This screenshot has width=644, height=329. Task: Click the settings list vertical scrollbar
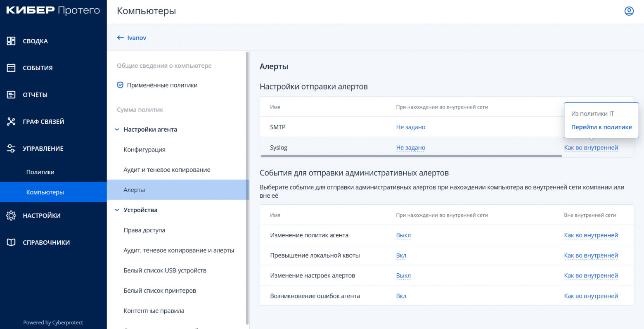point(247,188)
